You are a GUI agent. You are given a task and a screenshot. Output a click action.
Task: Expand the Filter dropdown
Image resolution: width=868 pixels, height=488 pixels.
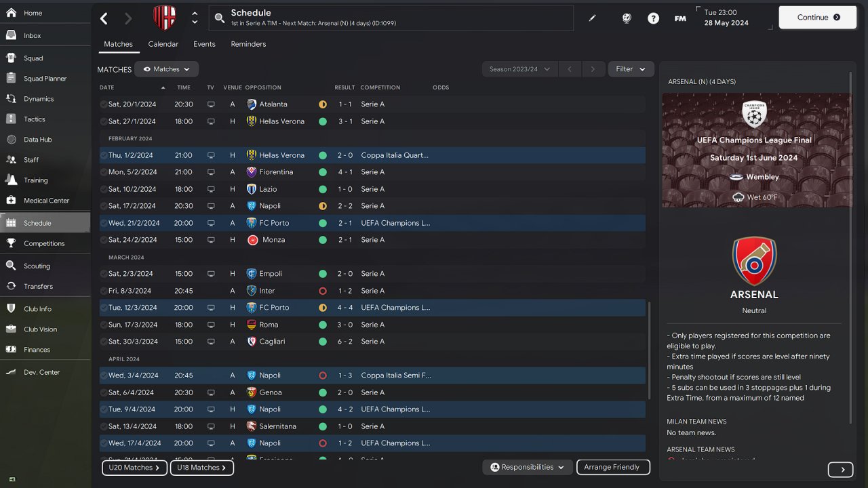[x=631, y=69]
